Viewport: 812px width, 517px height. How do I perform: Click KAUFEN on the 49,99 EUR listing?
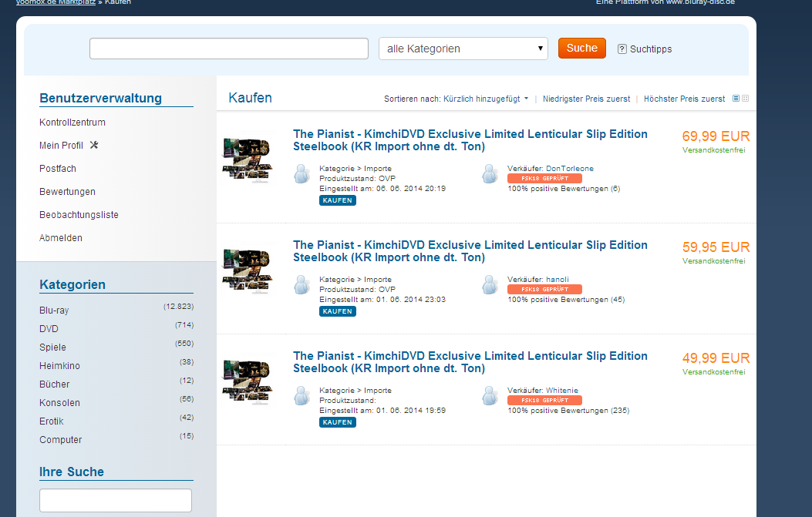tap(338, 422)
